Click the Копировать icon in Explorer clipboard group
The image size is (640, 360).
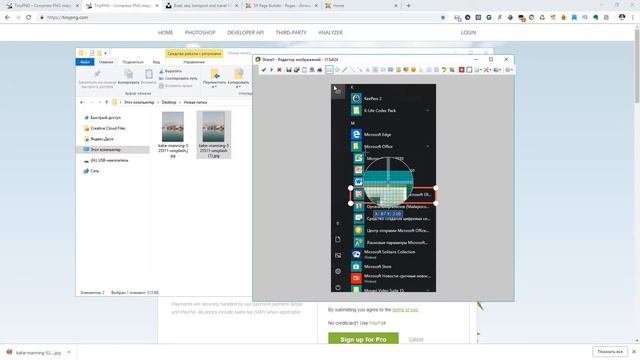[129, 74]
